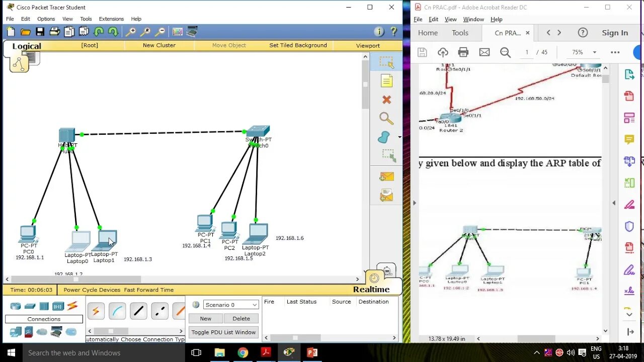644x362 pixels.
Task: Click Toggle PDU List Window button
Action: (x=223, y=332)
